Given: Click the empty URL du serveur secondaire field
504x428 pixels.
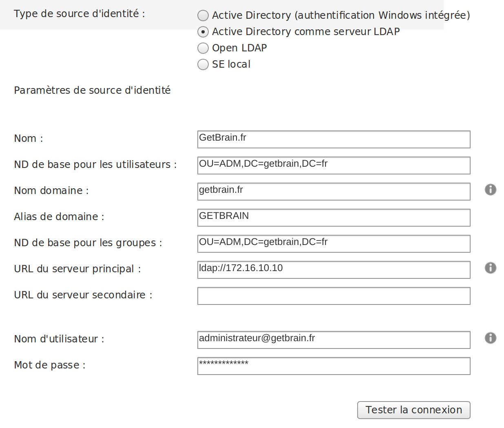Looking at the screenshot, I should (334, 296).
